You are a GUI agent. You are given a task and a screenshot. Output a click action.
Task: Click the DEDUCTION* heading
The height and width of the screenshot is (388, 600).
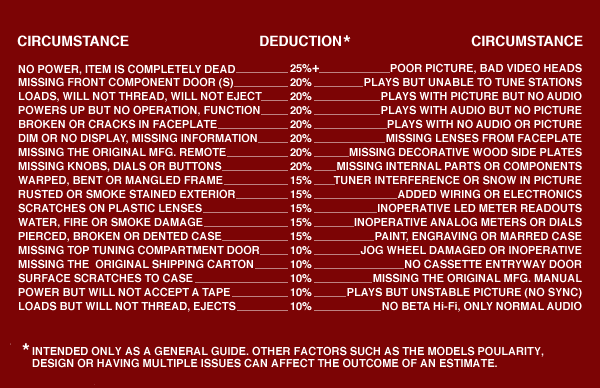tap(305, 41)
